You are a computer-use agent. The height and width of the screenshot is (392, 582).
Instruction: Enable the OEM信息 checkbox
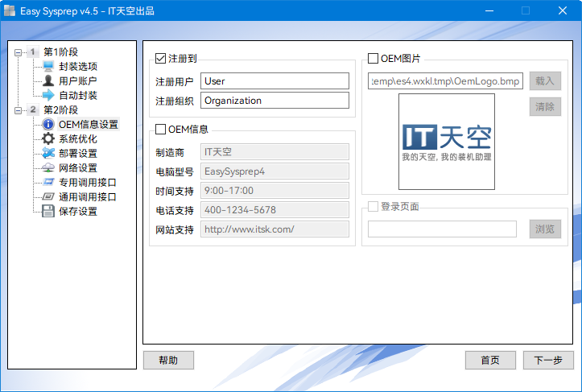click(160, 129)
